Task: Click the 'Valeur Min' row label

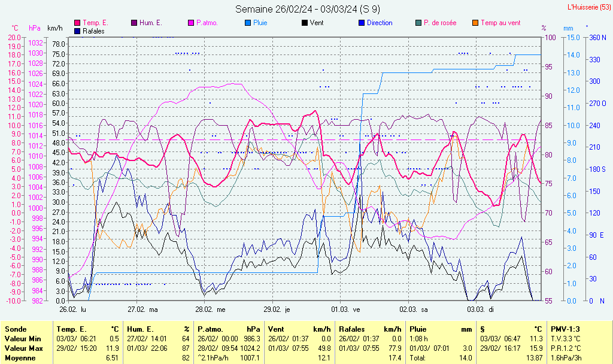Action: pyautogui.click(x=23, y=339)
